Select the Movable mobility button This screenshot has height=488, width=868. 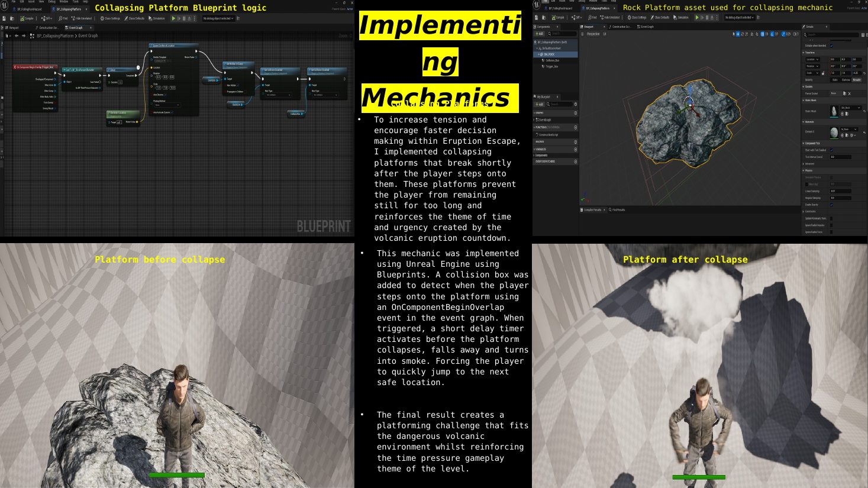pyautogui.click(x=856, y=79)
